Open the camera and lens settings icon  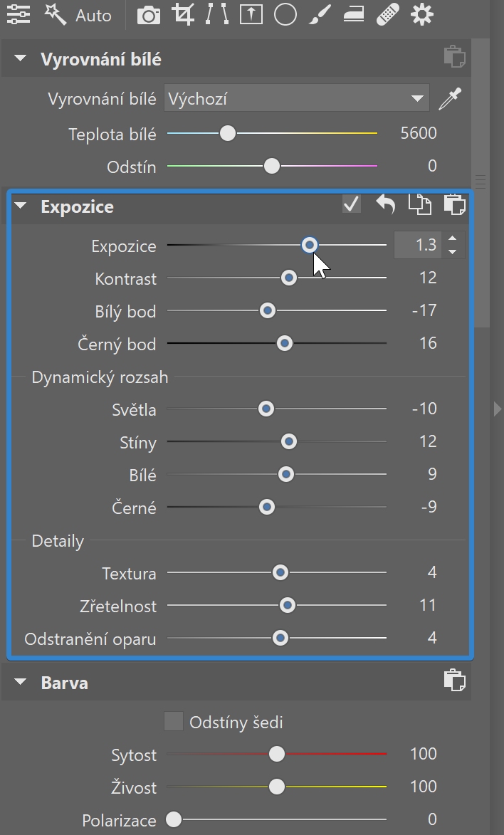click(x=149, y=15)
